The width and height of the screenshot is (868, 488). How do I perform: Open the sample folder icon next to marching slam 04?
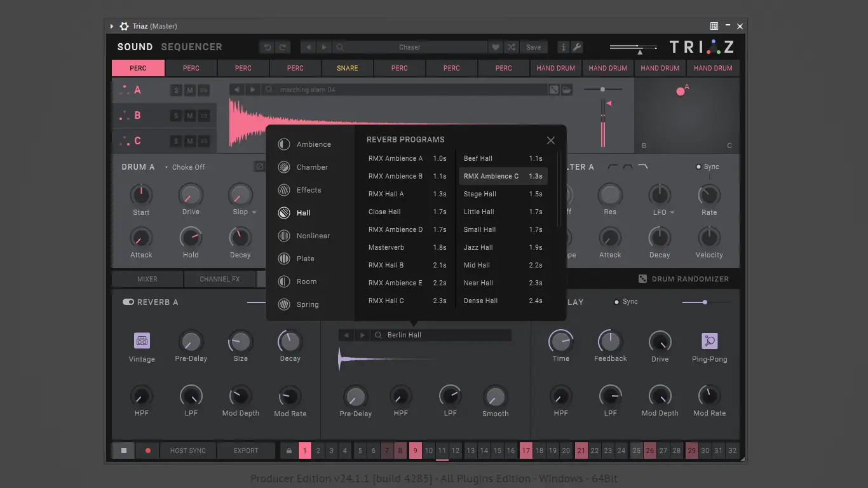click(x=566, y=90)
